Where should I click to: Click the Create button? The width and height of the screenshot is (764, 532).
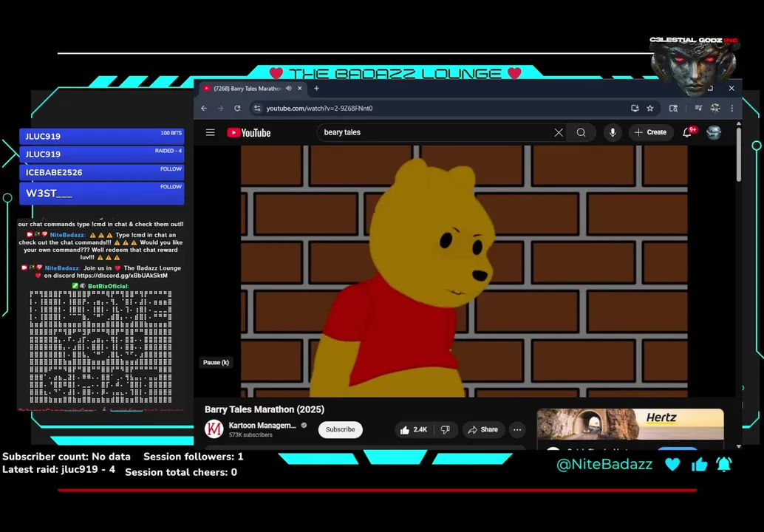pos(651,132)
